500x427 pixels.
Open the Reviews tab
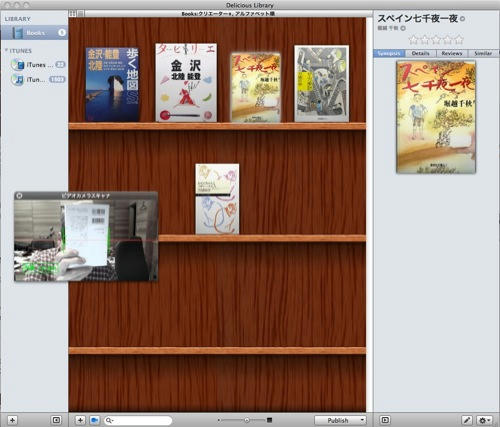click(452, 53)
